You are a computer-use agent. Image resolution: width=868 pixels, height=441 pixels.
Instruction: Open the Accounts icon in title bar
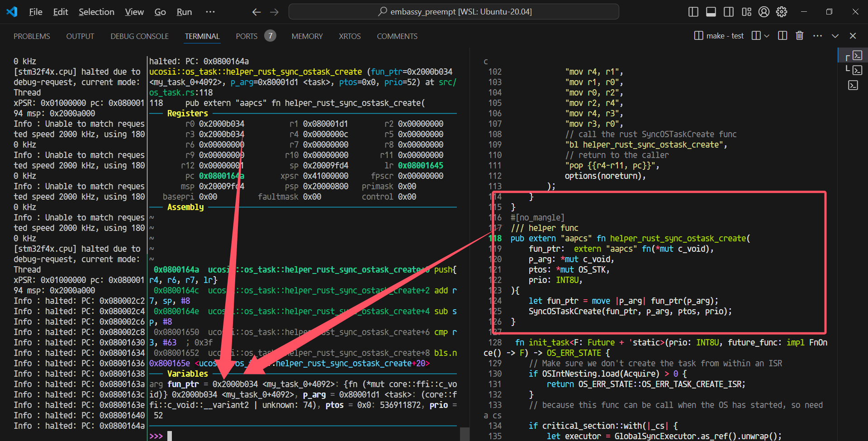tap(764, 12)
